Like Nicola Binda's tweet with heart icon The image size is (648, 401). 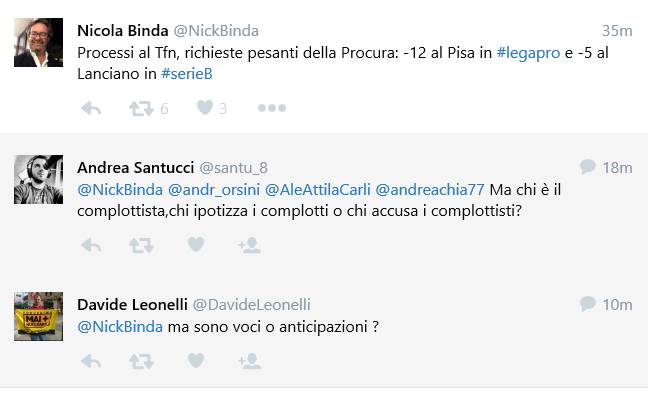click(205, 107)
